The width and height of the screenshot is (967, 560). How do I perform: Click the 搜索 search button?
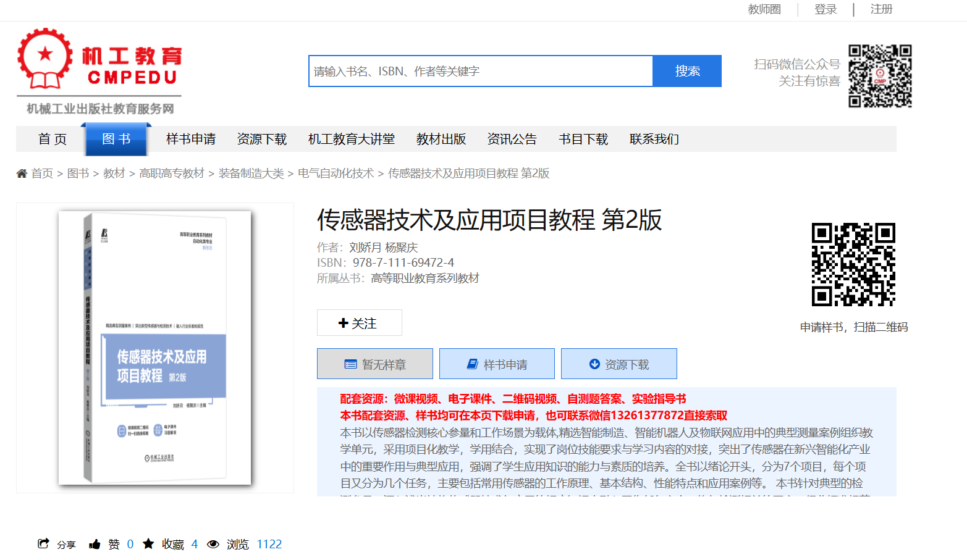click(687, 71)
